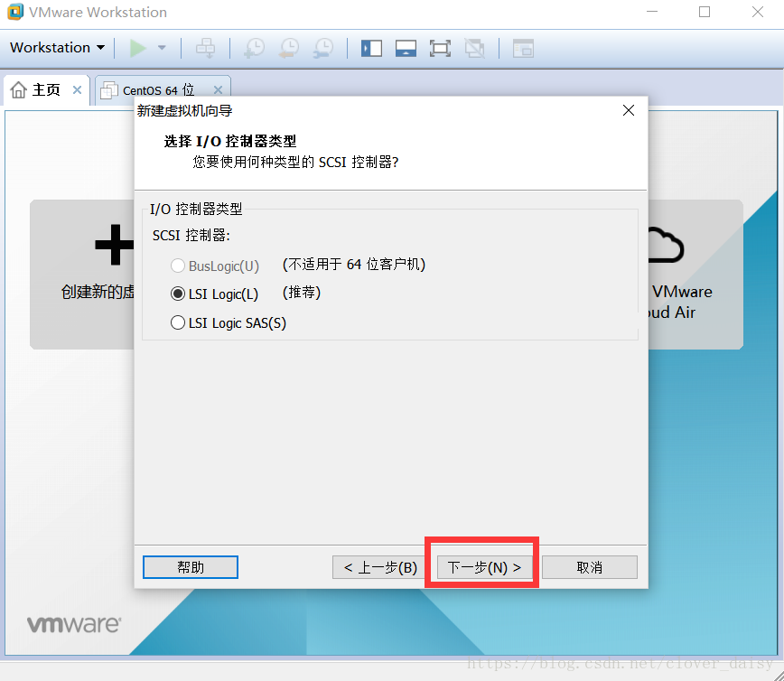The width and height of the screenshot is (784, 681).
Task: Select the LSI Logic SAS(S) radio button
Action: [178, 322]
